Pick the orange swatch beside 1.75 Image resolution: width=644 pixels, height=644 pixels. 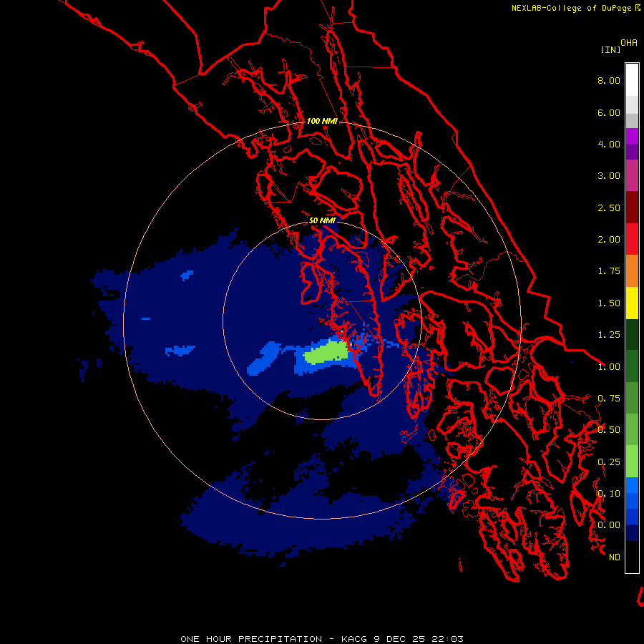tap(632, 271)
